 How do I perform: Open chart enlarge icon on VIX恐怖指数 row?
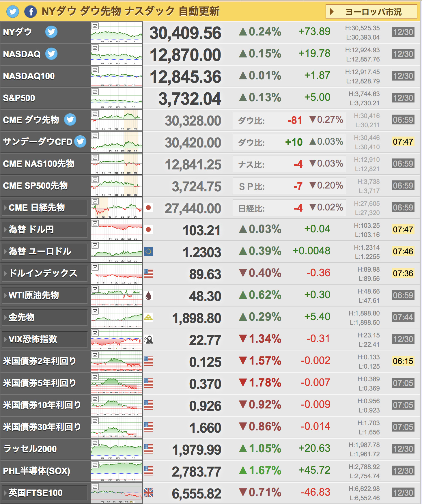click(x=95, y=333)
